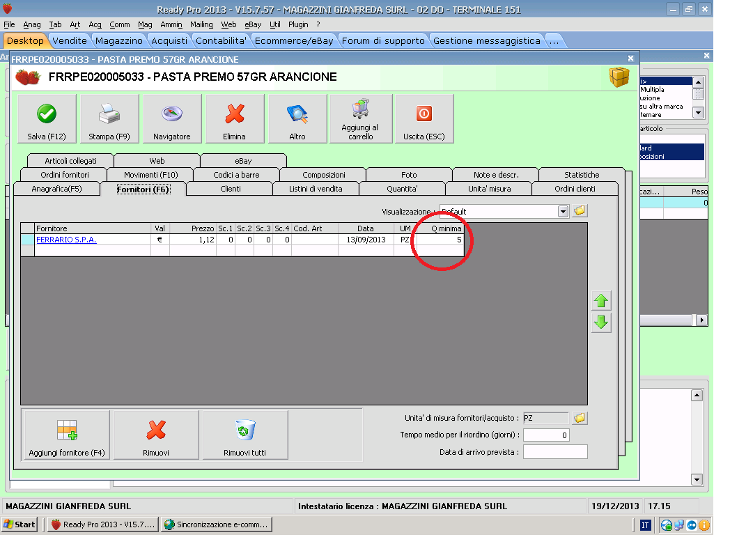The height and width of the screenshot is (560, 730).
Task: Select the Unita' misura tab
Action: coord(489,189)
